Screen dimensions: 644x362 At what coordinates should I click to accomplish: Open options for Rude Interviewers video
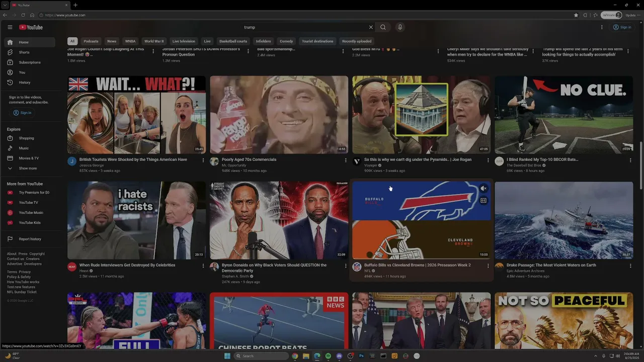203,266
